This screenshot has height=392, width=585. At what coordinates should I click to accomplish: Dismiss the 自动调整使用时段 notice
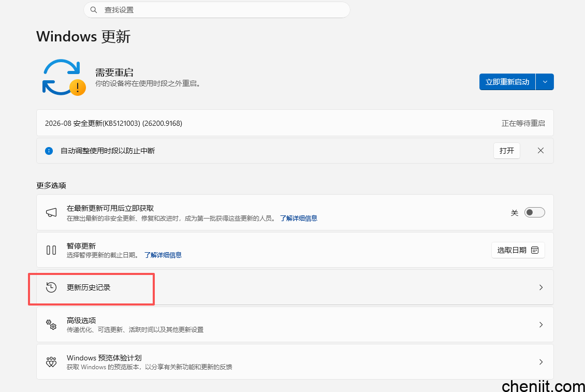(x=540, y=151)
